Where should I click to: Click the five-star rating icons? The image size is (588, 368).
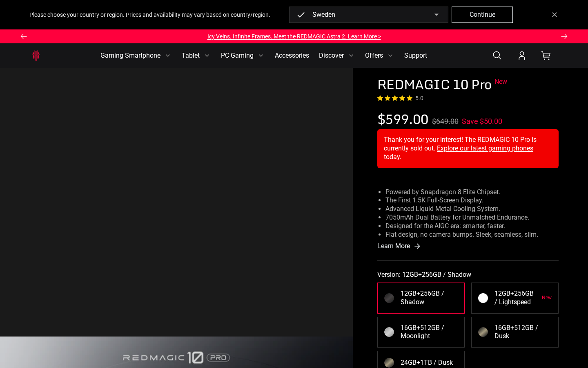395,98
